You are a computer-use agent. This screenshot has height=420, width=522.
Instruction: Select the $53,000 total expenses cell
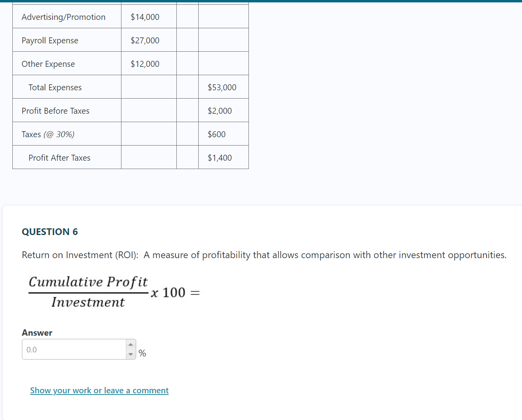222,87
